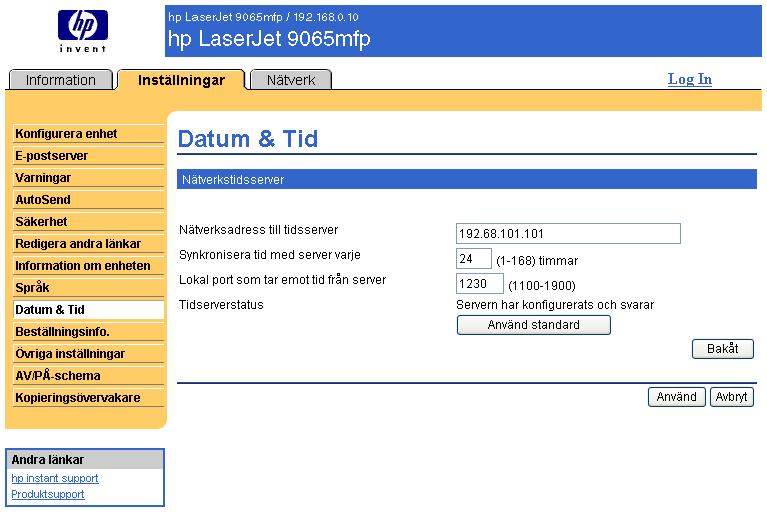Select Datum & Tid menu item
The height and width of the screenshot is (520, 767).
pyautogui.click(x=89, y=310)
